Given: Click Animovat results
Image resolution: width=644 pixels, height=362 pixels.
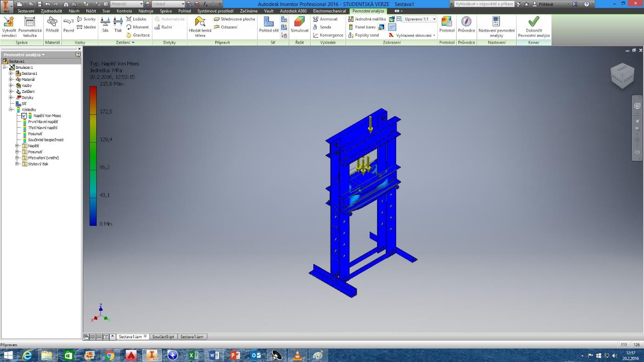Looking at the screenshot, I should pyautogui.click(x=325, y=19).
